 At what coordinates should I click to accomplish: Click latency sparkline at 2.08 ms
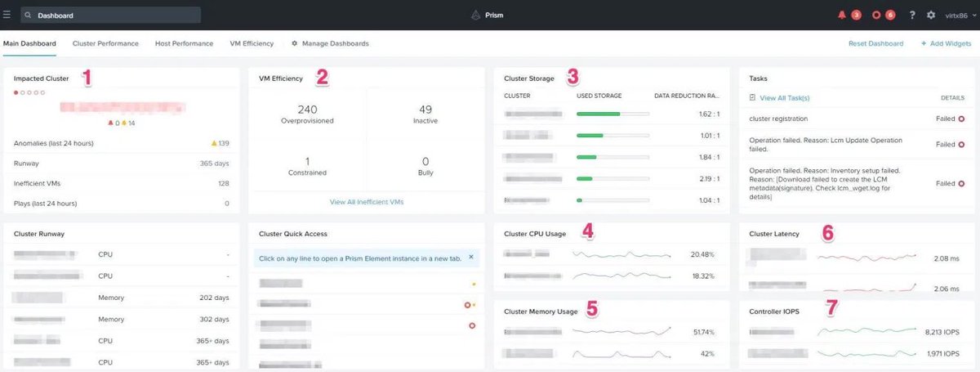click(x=866, y=258)
